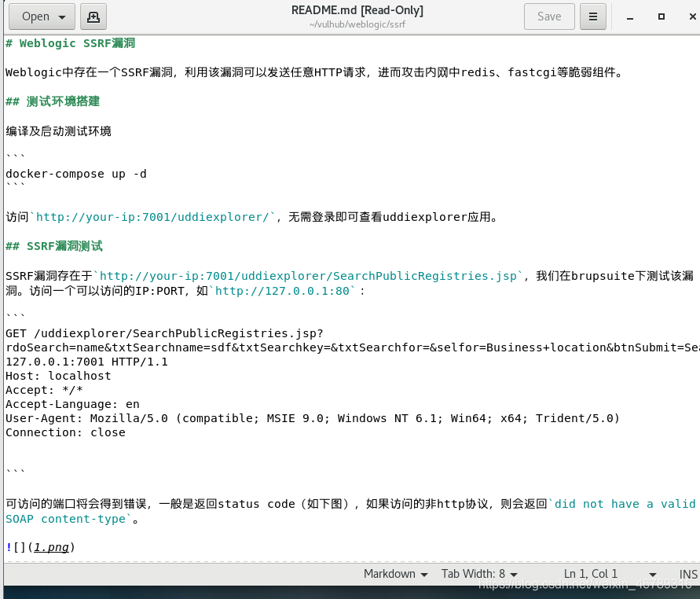Click the new document icon button
This screenshot has width=700, height=599.
click(93, 17)
